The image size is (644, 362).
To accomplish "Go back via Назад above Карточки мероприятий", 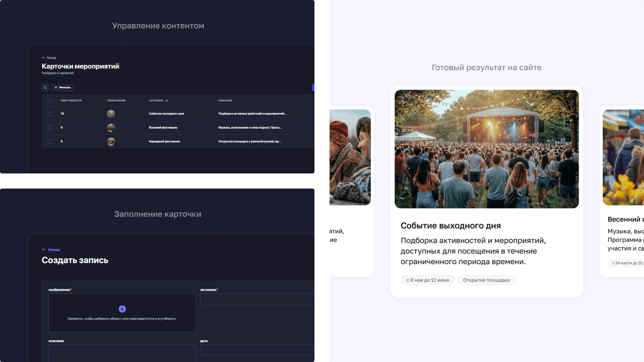I will tap(49, 58).
